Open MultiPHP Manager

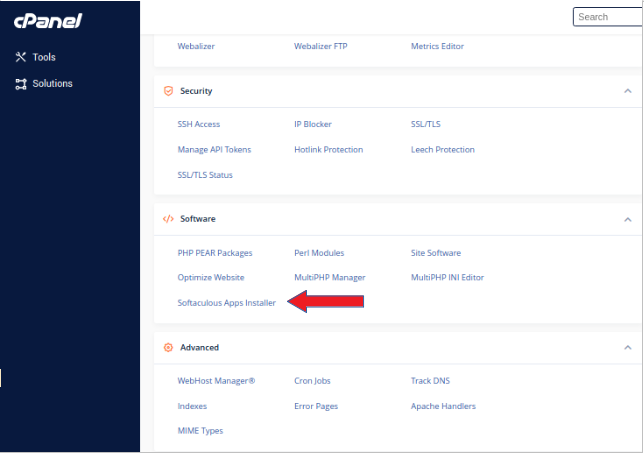[x=330, y=278]
